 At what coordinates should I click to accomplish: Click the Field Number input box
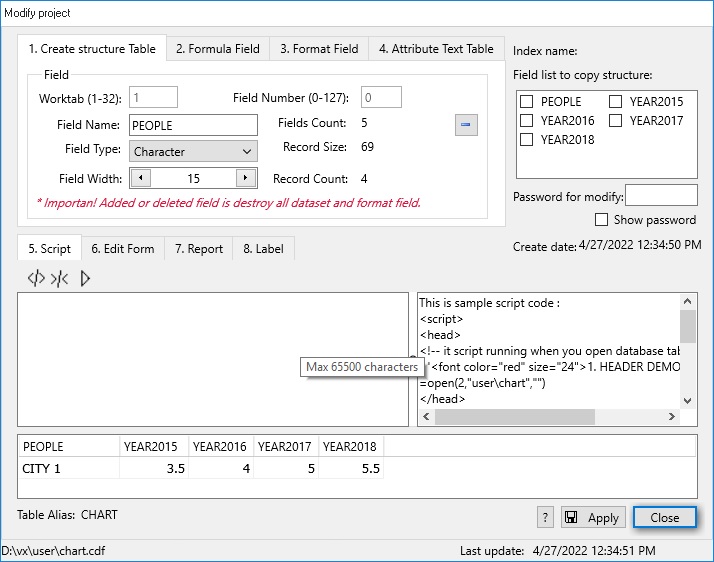tap(381, 97)
